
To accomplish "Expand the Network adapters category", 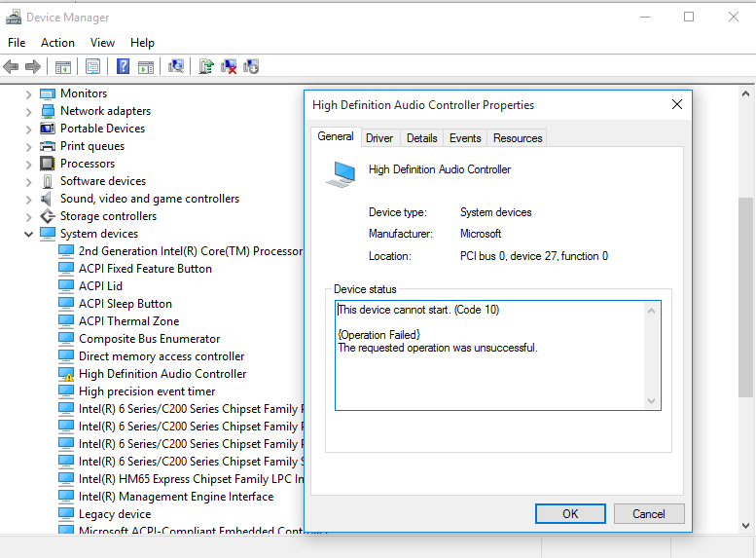I will (28, 112).
